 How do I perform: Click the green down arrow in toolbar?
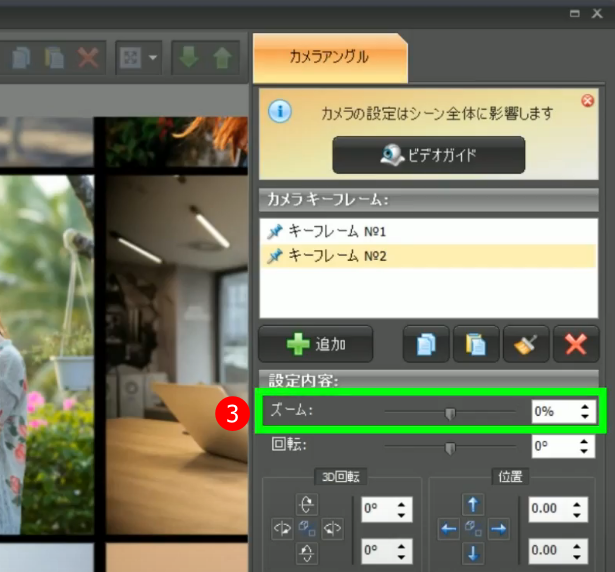pos(187,58)
